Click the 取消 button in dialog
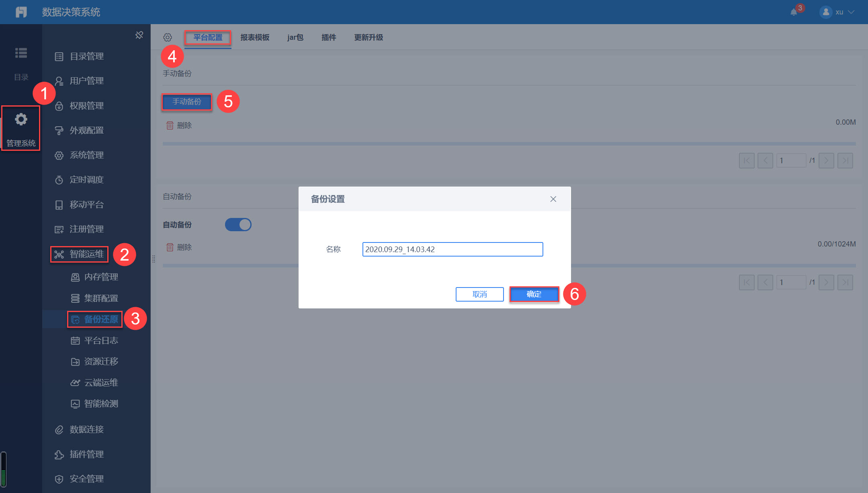The width and height of the screenshot is (868, 493). coord(479,294)
